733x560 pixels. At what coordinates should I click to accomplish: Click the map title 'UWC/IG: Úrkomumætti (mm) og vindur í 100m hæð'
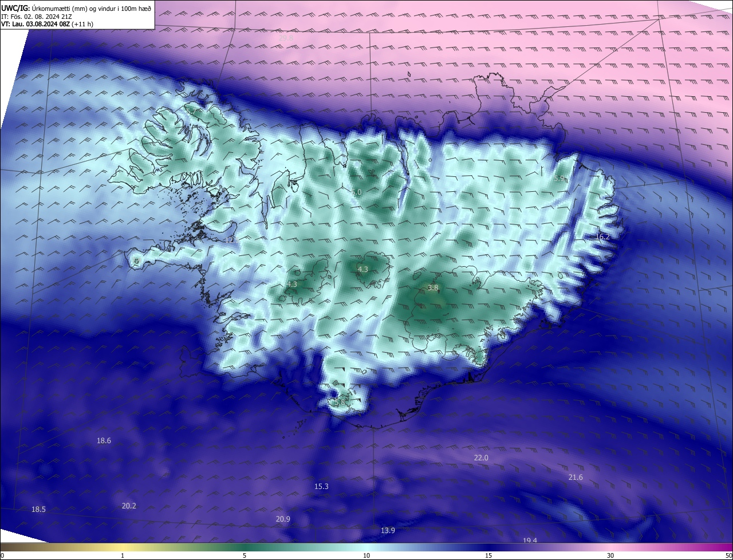[76, 7]
